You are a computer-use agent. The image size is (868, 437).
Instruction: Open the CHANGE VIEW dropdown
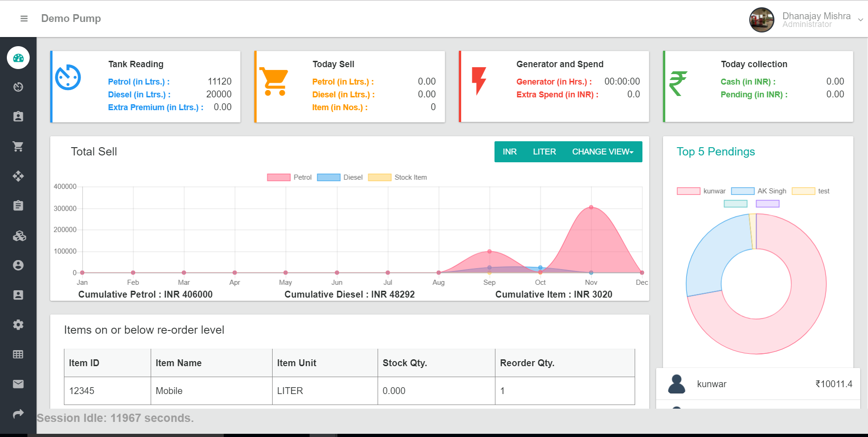point(602,152)
